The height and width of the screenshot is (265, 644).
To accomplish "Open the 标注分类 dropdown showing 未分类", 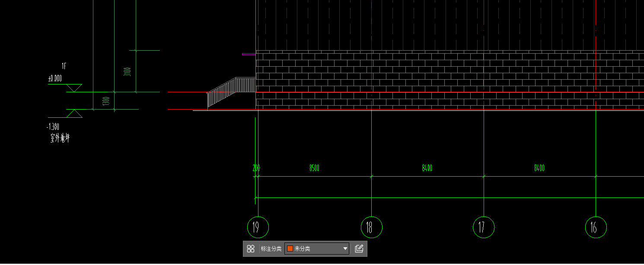I will click(x=317, y=249).
